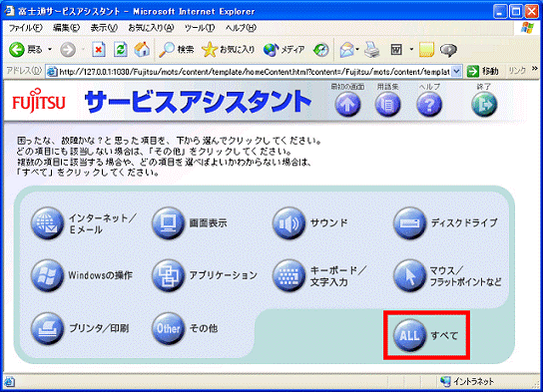543x392 pixels.
Task: Open the 検索 search pane
Action: [x=177, y=50]
